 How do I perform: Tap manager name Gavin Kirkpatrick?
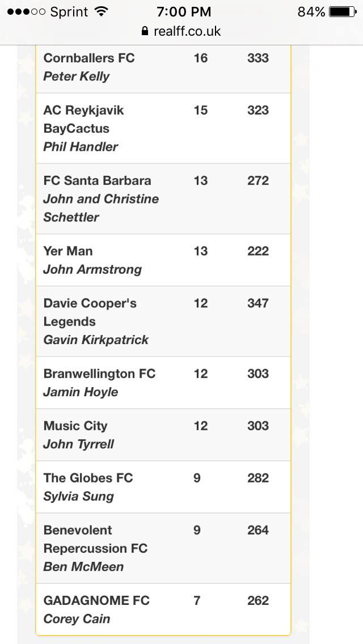[x=96, y=340]
